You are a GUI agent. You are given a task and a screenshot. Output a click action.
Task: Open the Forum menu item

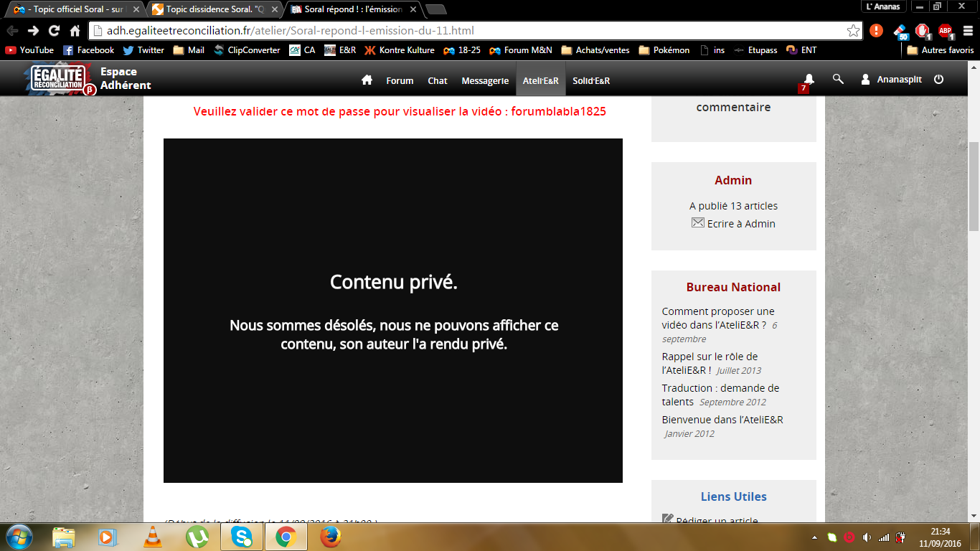pyautogui.click(x=400, y=80)
